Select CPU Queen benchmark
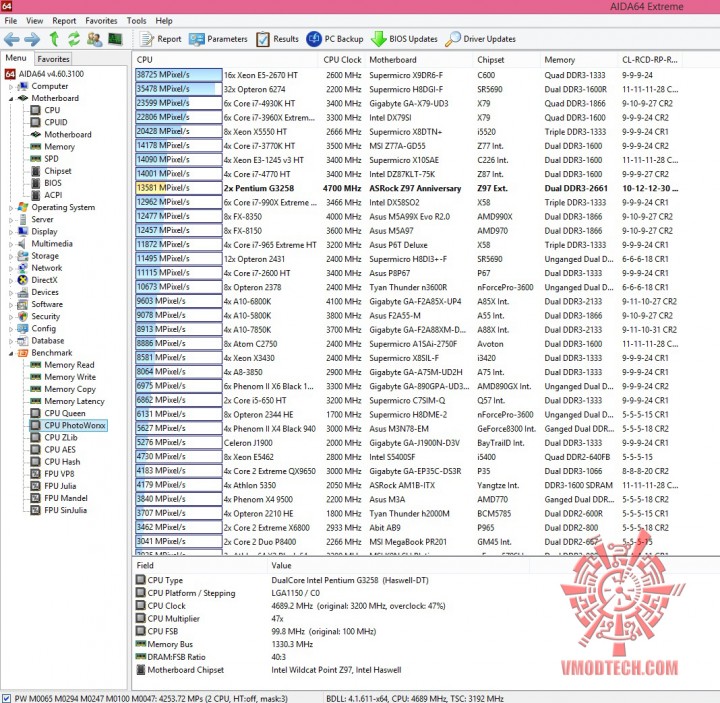 [x=58, y=413]
